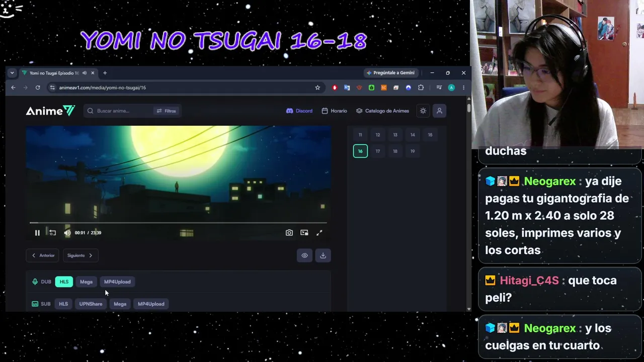Open episode 15 from the episode list
The width and height of the screenshot is (644, 362).
430,135
